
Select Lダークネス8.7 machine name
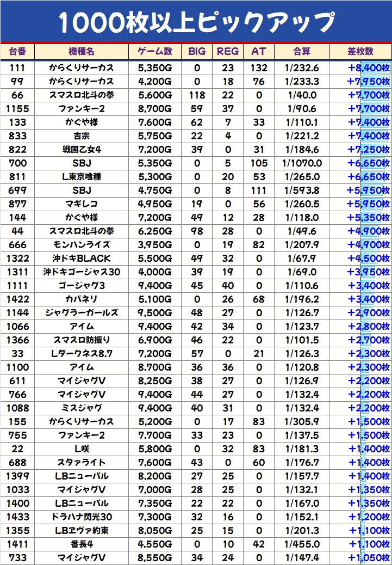(x=82, y=353)
